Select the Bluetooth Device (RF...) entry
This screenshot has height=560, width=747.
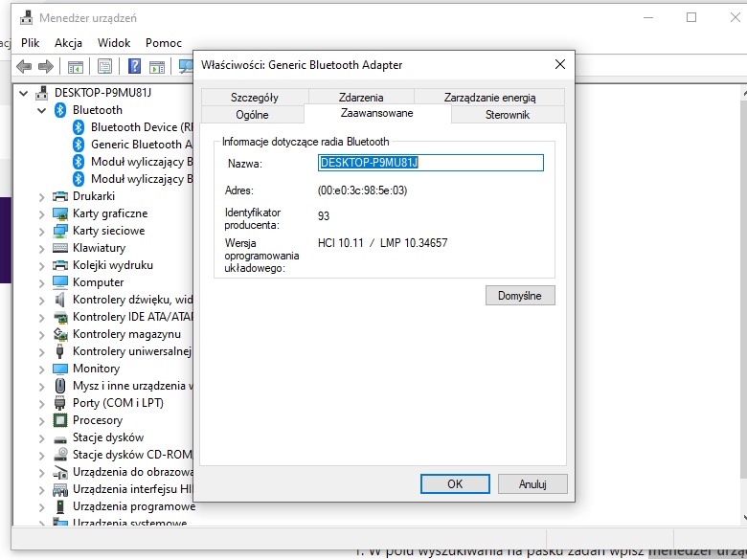(x=142, y=127)
